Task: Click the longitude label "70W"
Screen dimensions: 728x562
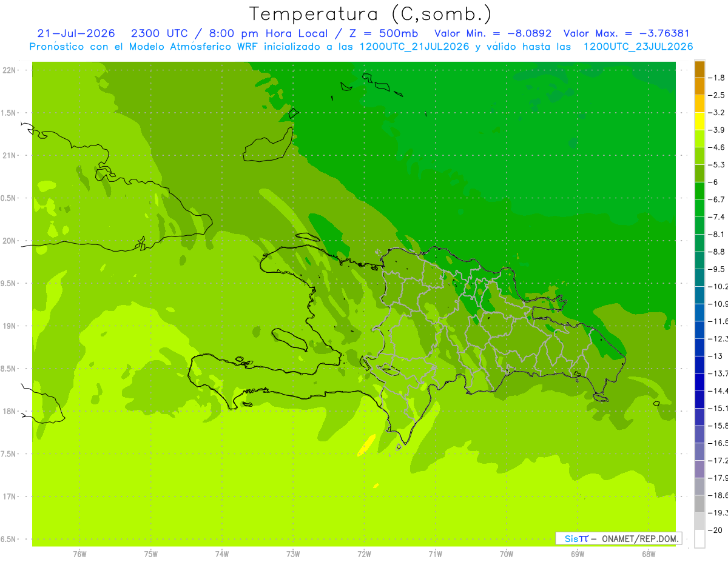Action: (507, 554)
